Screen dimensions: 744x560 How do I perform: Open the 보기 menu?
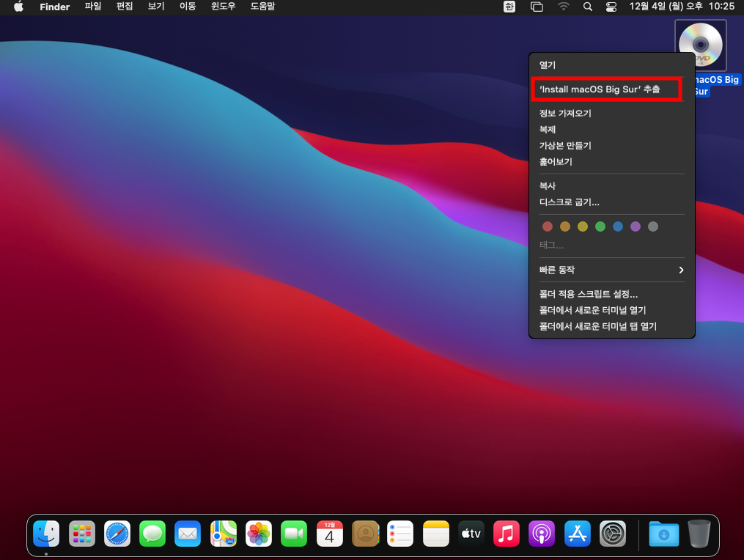point(156,7)
